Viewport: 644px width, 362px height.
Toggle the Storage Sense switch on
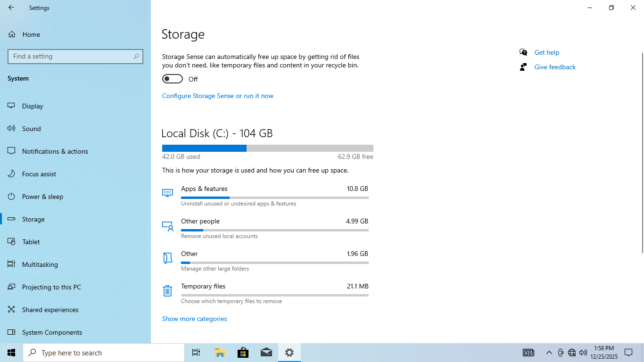pyautogui.click(x=173, y=79)
